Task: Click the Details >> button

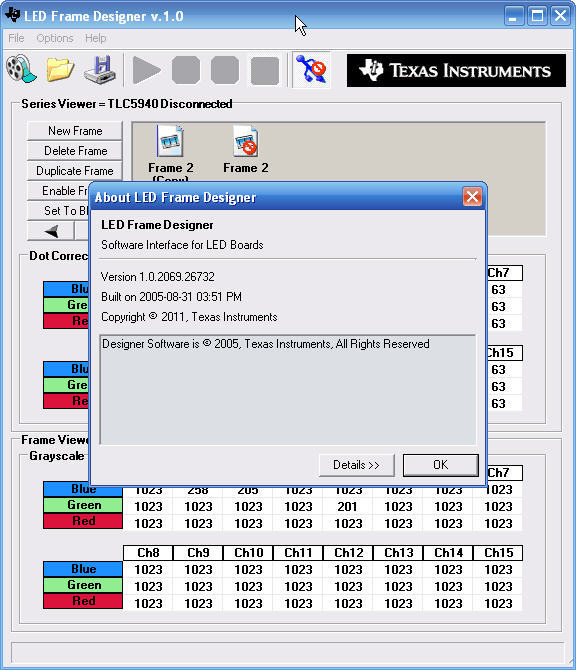Action: click(x=356, y=465)
